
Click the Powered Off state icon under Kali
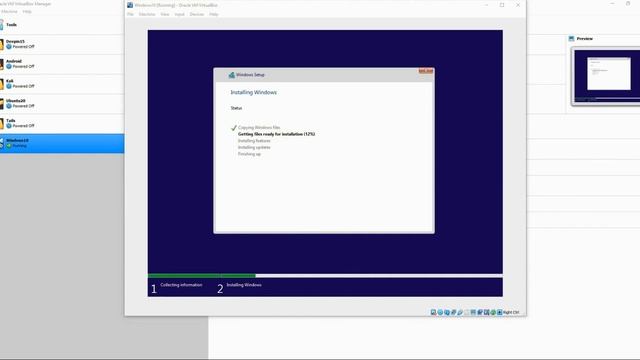click(x=9, y=86)
